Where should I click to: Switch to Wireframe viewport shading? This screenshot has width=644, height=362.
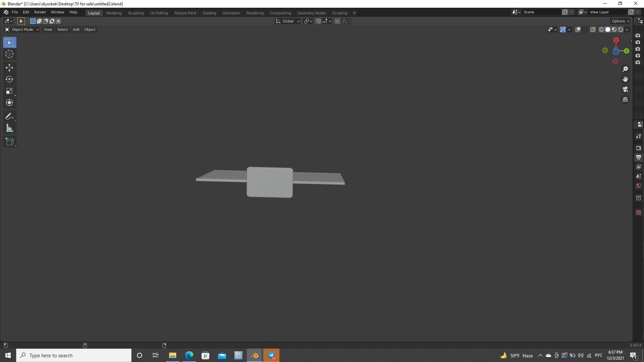click(x=601, y=29)
